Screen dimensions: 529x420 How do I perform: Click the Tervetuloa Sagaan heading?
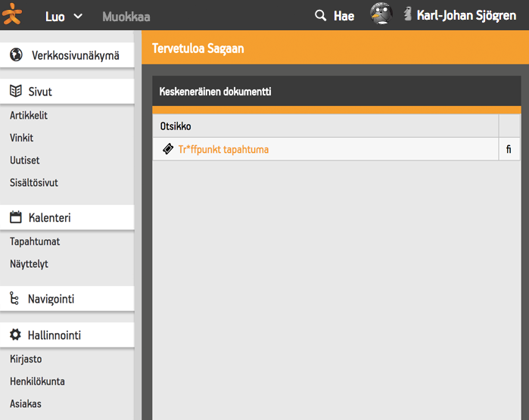point(198,48)
